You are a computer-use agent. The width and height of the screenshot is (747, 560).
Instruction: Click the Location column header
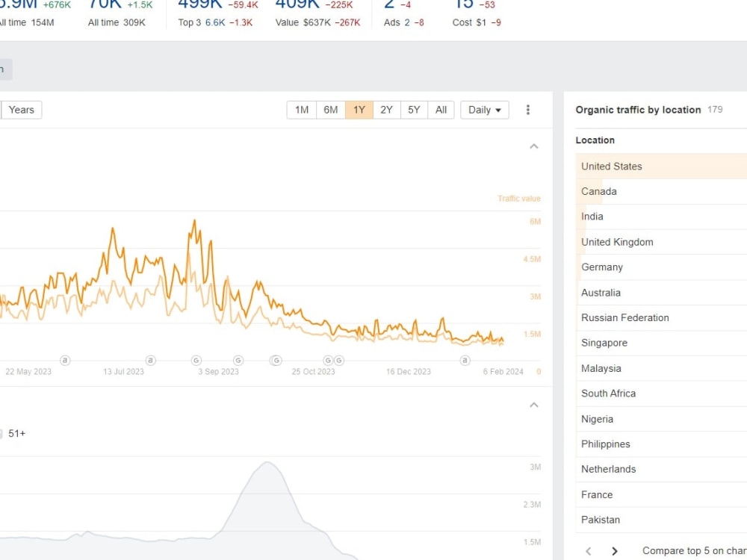(595, 140)
